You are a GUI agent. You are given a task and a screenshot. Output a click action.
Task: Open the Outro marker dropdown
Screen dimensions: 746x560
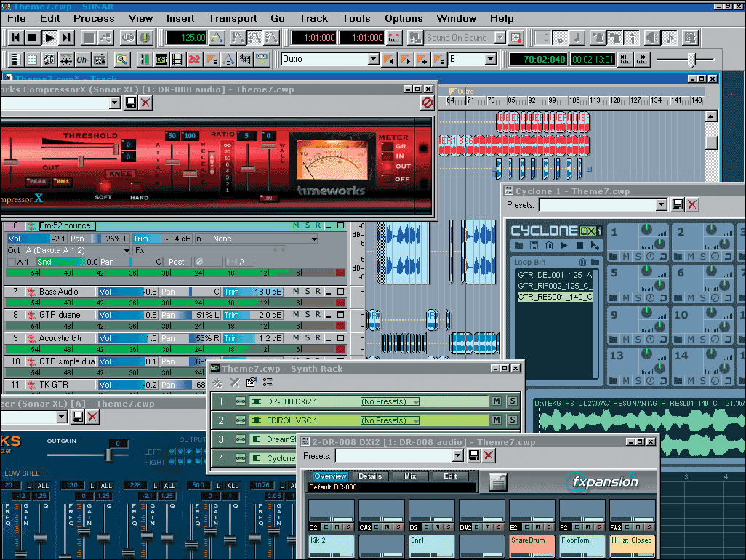374,60
